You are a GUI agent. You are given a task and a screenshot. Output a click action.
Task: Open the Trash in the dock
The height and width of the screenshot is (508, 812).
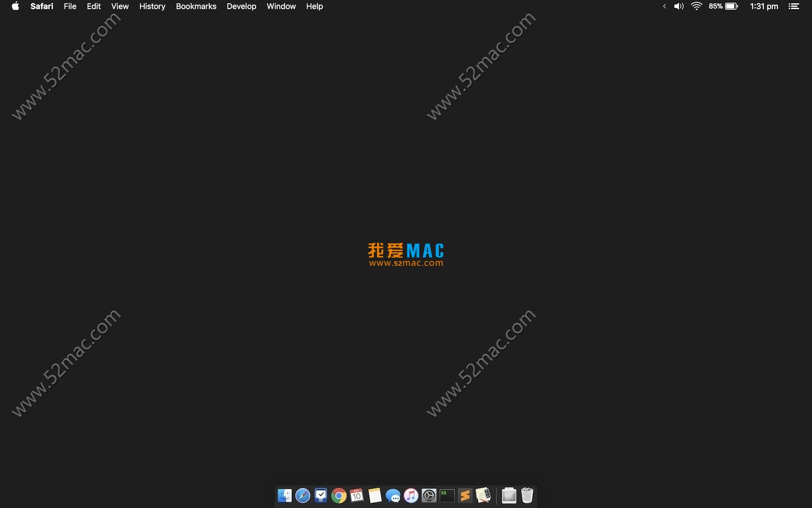527,496
